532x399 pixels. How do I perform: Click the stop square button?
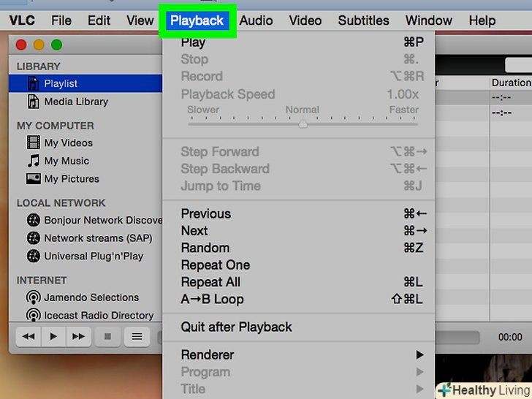coord(107,336)
